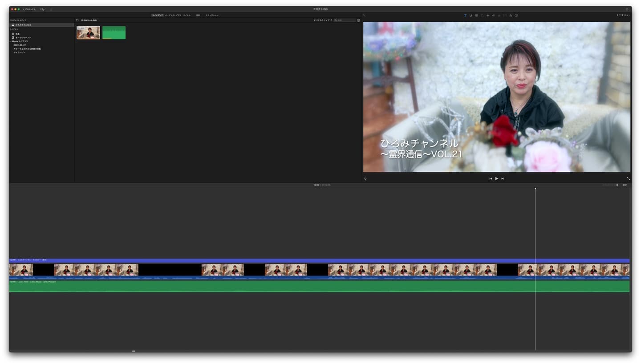The width and height of the screenshot is (641, 364).
Task: Click the voiceover microphone icon
Action: coord(365,178)
